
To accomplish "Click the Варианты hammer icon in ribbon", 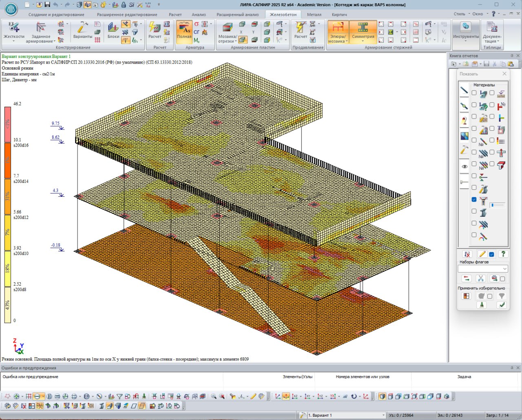I will tap(82, 28).
